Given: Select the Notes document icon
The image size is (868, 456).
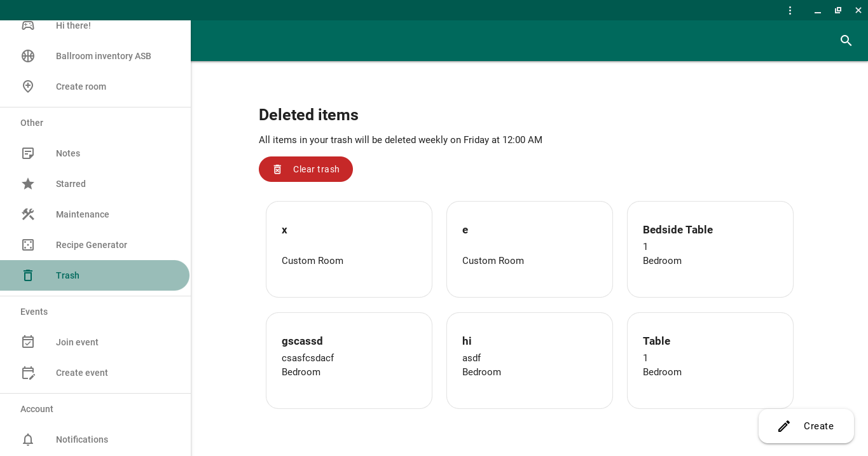Looking at the screenshot, I should (28, 153).
